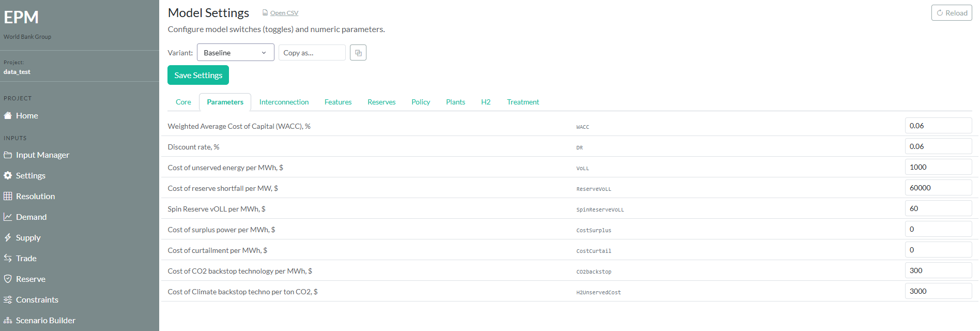Viewport: 980px width, 331px height.
Task: Click 'Cost of surplus power per MWh, $' label
Action: pyautogui.click(x=221, y=230)
